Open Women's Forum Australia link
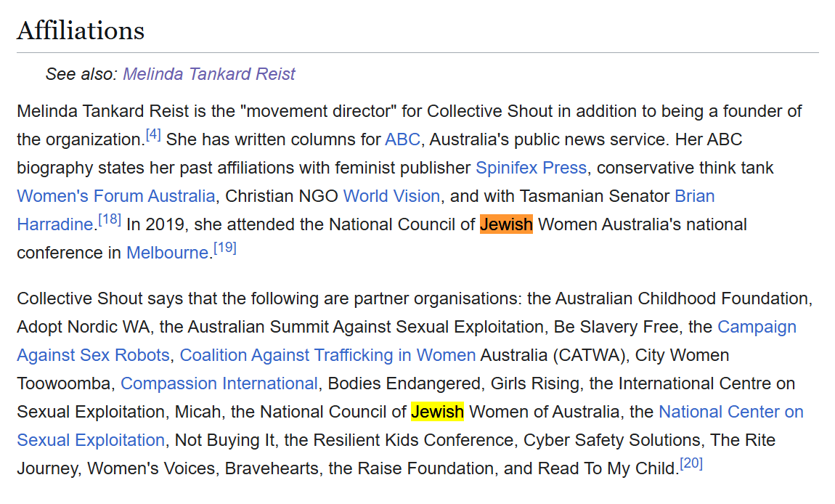Image resolution: width=835 pixels, height=504 pixels. tap(116, 195)
